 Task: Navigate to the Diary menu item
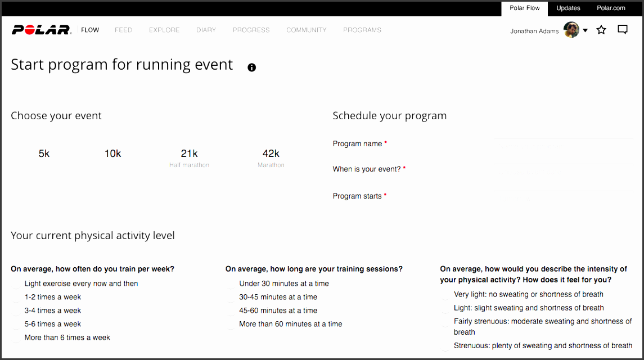(206, 30)
